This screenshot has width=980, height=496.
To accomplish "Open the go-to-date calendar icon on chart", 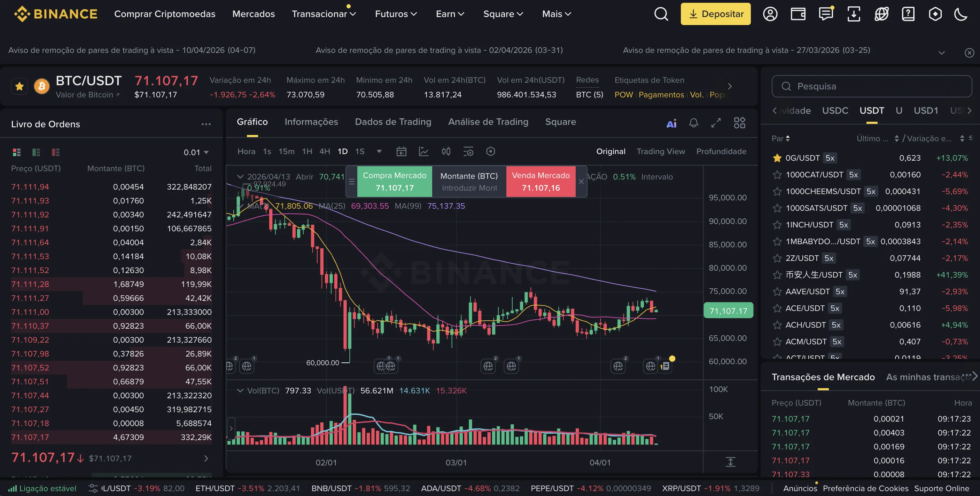I will (x=401, y=151).
